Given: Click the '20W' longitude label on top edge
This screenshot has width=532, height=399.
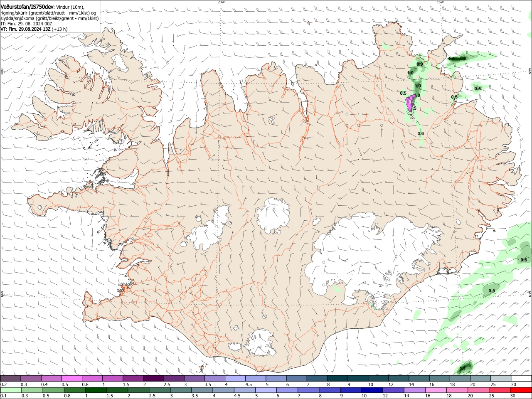Looking at the screenshot, I should pyautogui.click(x=221, y=2).
